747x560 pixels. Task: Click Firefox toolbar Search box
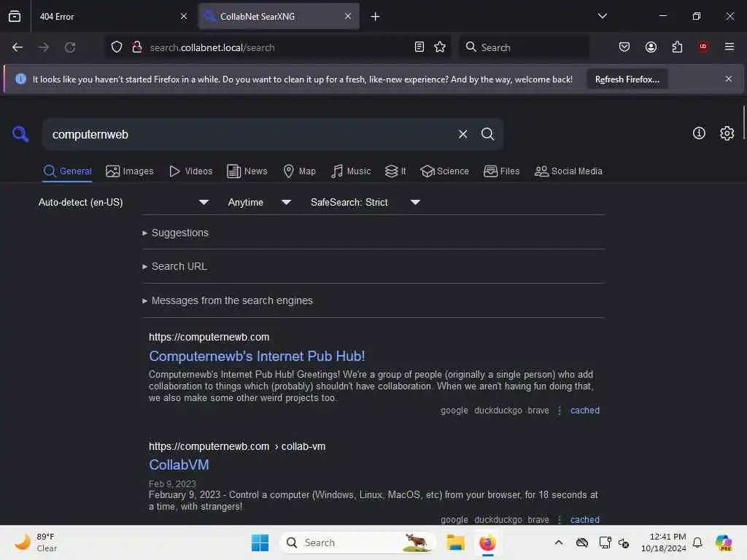(525, 47)
